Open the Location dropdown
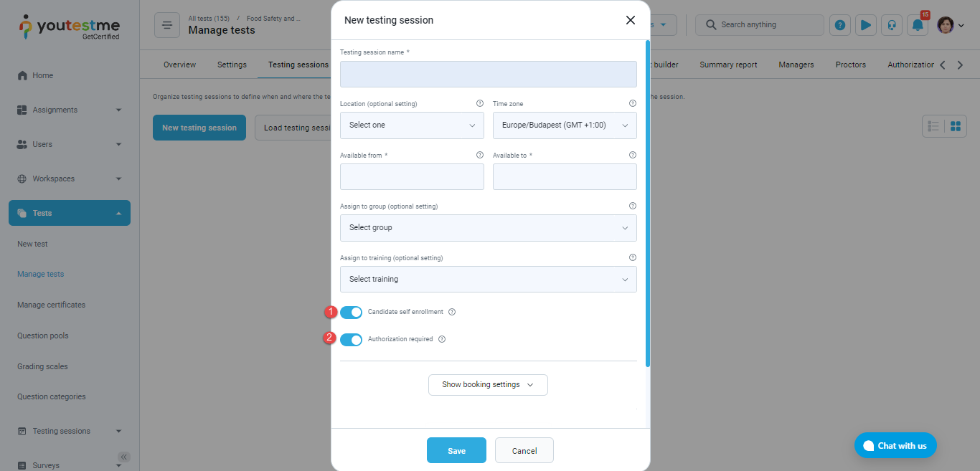This screenshot has height=471, width=980. point(412,125)
